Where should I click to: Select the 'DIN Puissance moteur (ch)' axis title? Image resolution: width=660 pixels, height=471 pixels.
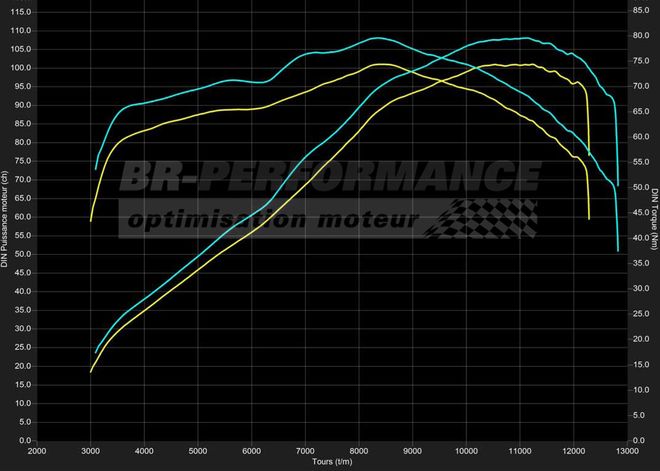6,219
